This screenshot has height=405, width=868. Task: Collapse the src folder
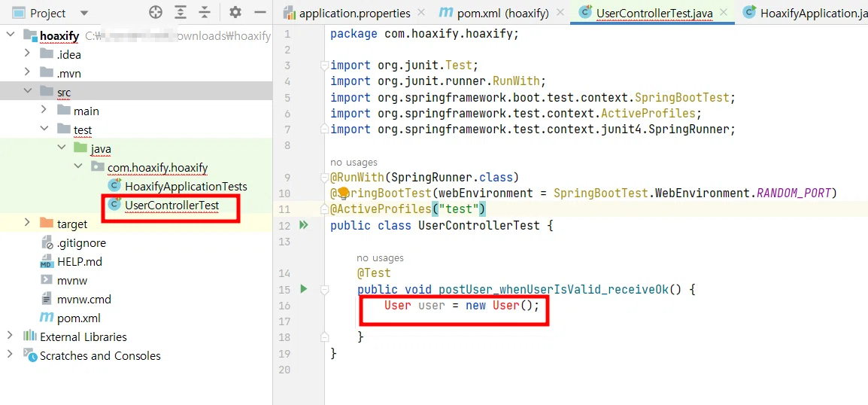coord(27,91)
